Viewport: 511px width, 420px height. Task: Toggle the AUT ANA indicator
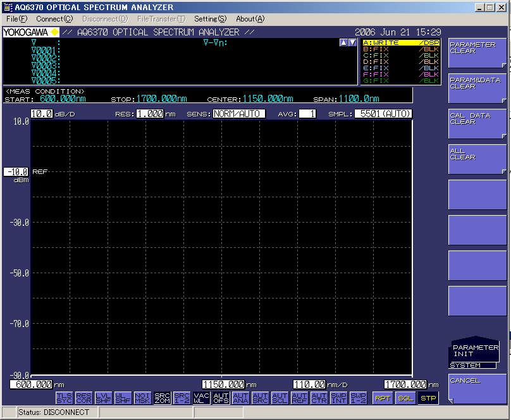coord(240,398)
